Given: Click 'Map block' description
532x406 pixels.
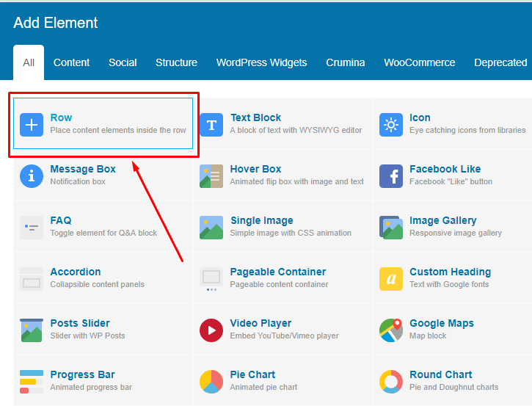Looking at the screenshot, I should pos(428,336).
